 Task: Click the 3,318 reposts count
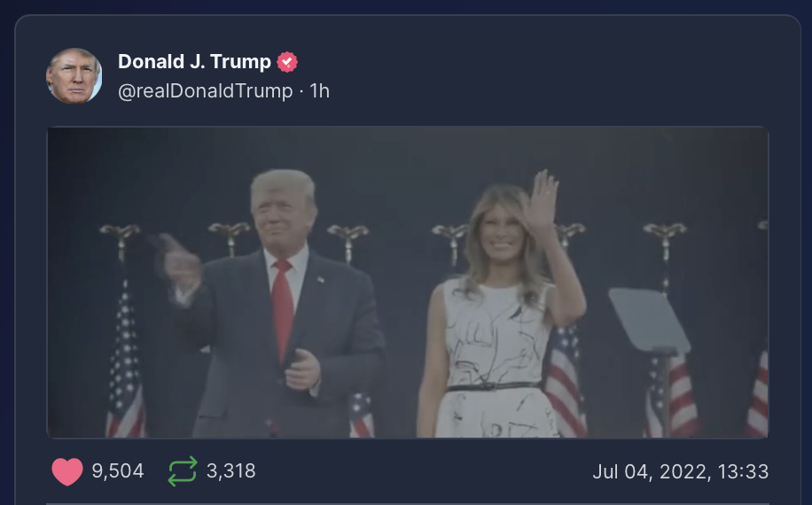(231, 470)
